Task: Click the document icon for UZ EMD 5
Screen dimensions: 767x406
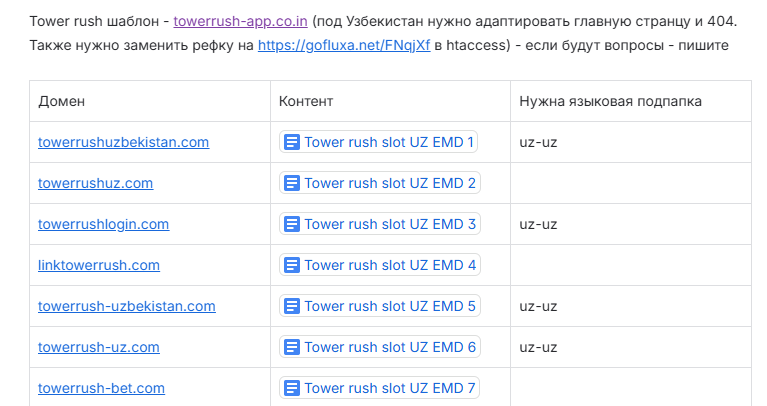Action: 292,306
